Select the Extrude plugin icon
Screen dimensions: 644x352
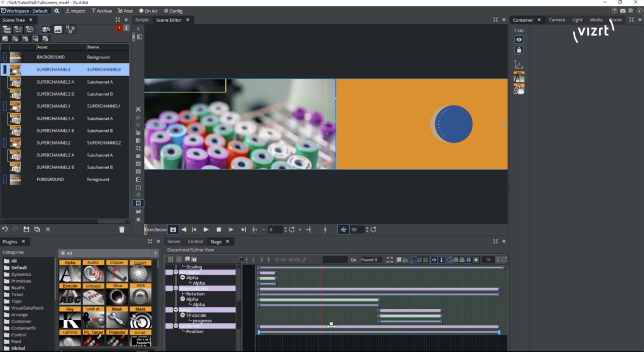click(70, 296)
